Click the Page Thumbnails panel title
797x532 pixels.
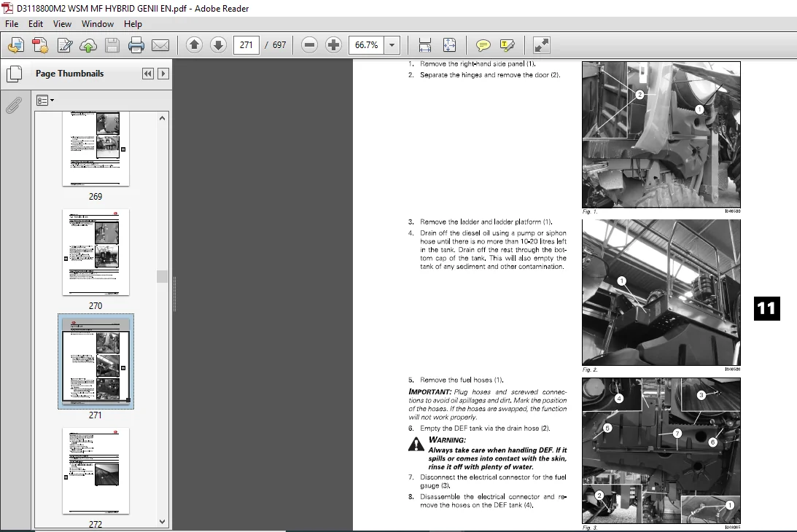coord(69,74)
